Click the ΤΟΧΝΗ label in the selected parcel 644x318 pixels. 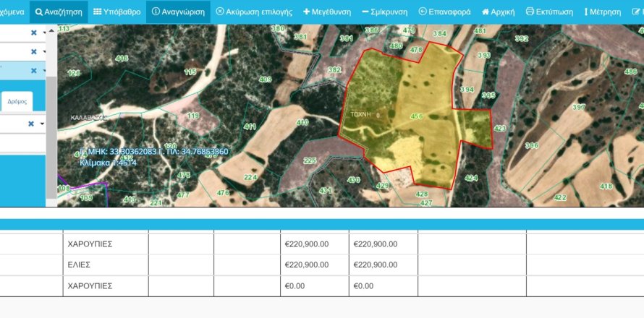coord(360,116)
